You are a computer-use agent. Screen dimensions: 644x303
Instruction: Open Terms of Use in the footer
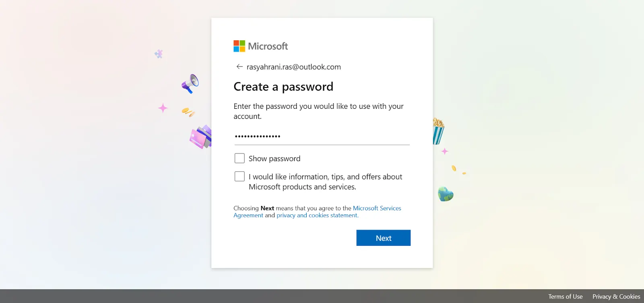point(565,297)
